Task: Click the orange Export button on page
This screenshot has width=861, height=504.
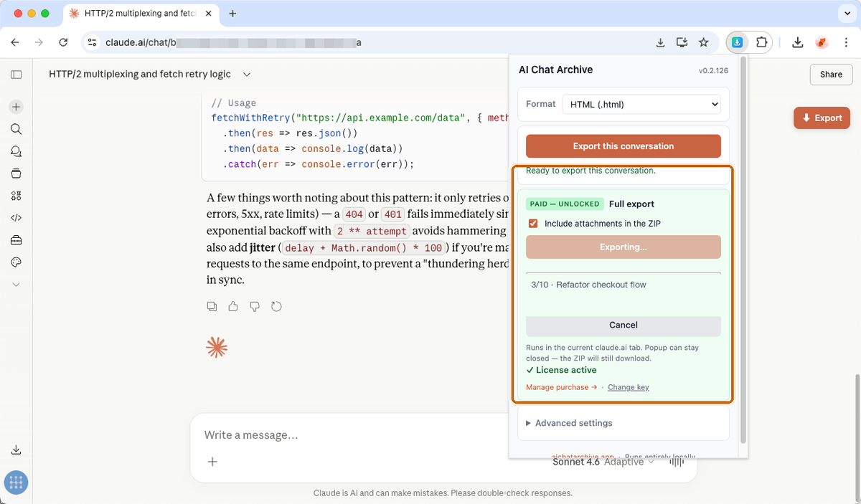Action: click(822, 118)
